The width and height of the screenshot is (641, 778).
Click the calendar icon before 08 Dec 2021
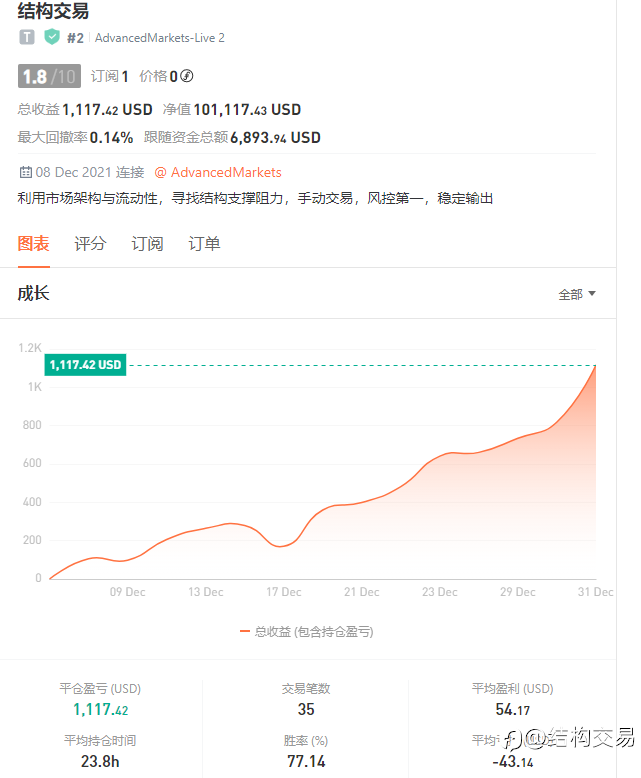(25, 172)
